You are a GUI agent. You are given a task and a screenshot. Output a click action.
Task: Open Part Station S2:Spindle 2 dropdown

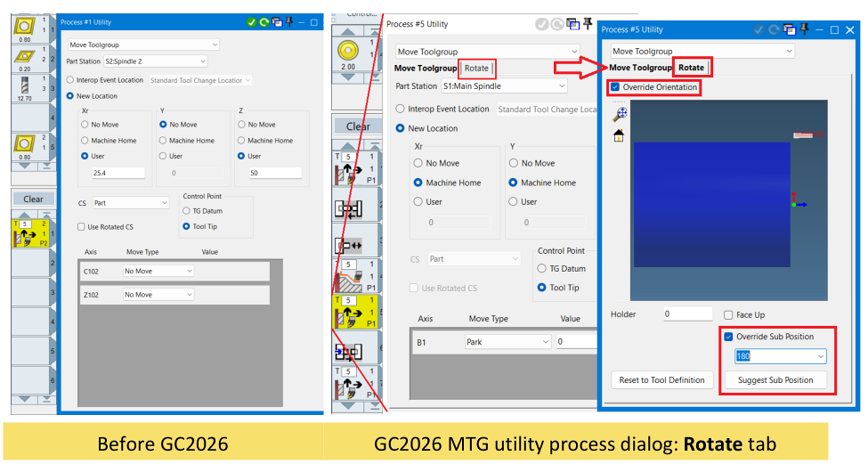click(156, 61)
